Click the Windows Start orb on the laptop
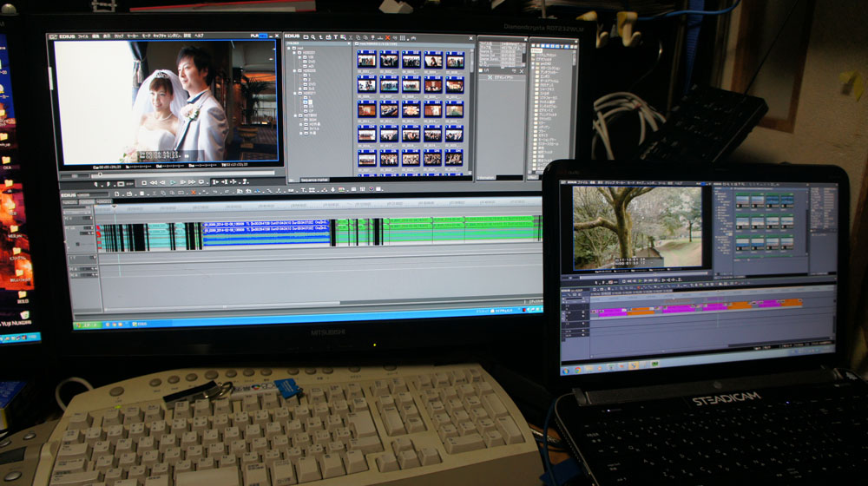Image resolution: width=868 pixels, height=486 pixels. [566, 371]
